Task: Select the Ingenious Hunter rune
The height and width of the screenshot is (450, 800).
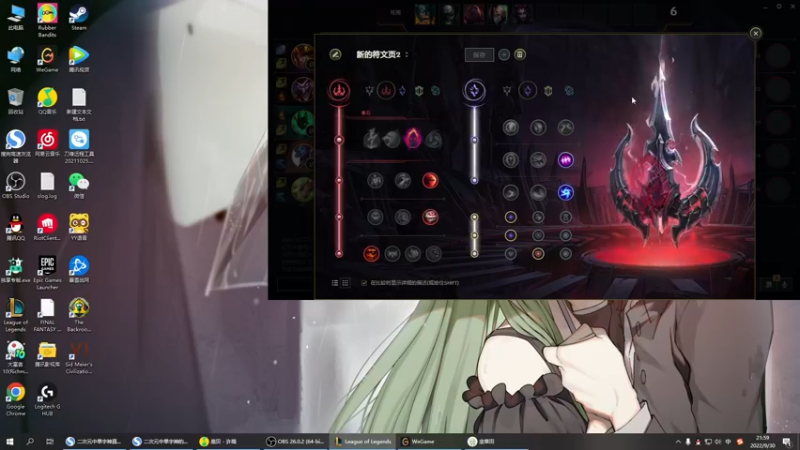Action: [x=392, y=254]
